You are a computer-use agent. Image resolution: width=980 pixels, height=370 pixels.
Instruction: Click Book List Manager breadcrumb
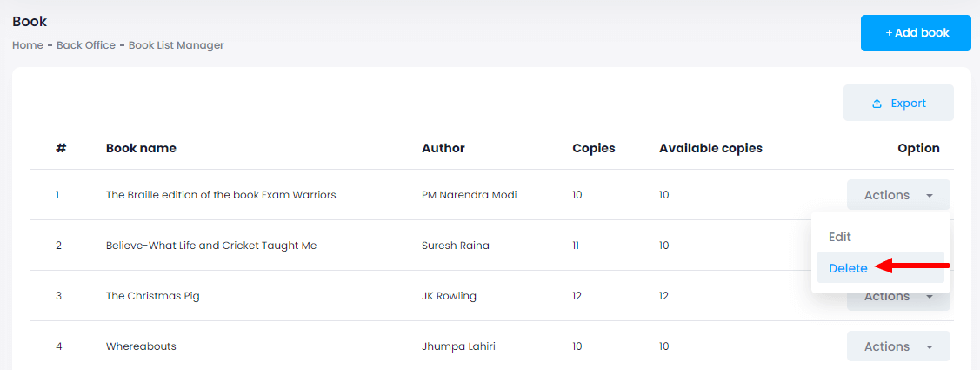pos(177,45)
